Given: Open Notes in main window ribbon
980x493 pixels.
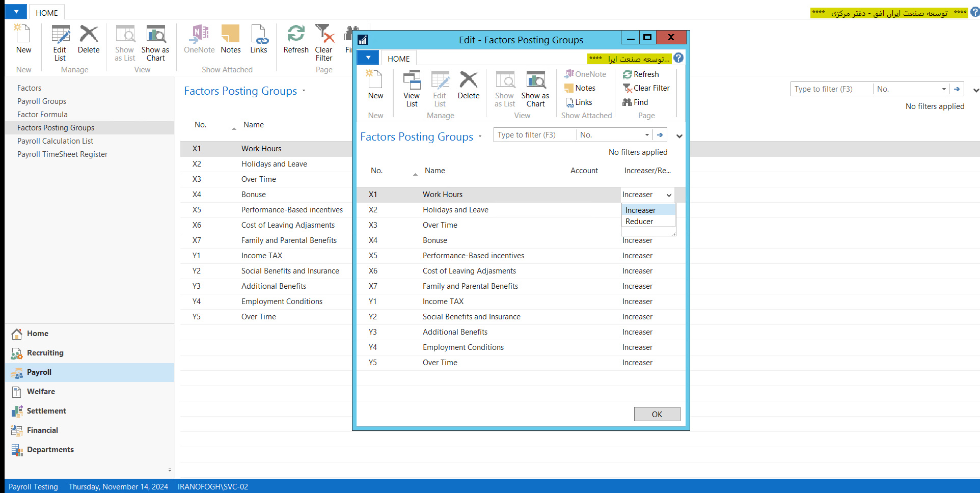Looking at the screenshot, I should [x=231, y=40].
